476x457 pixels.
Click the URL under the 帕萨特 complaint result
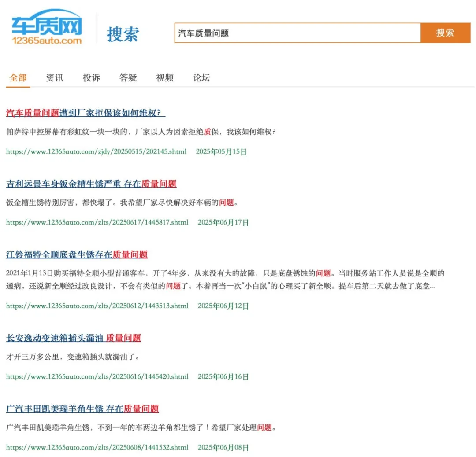(x=96, y=151)
